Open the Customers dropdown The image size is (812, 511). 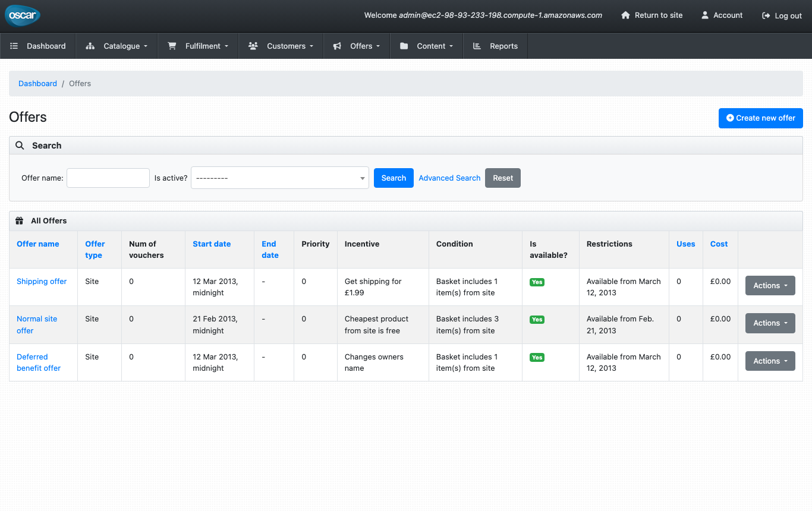click(281, 46)
